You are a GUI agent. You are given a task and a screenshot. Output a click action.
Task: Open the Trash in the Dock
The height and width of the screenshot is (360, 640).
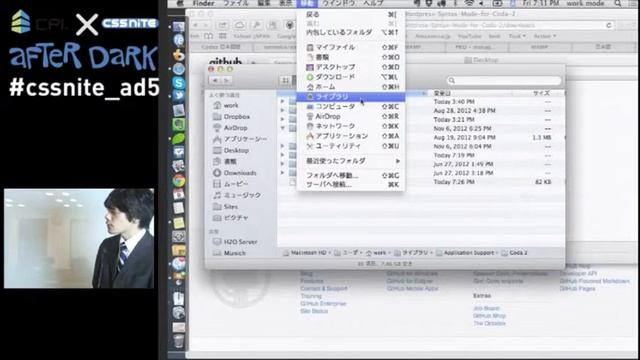[178, 341]
